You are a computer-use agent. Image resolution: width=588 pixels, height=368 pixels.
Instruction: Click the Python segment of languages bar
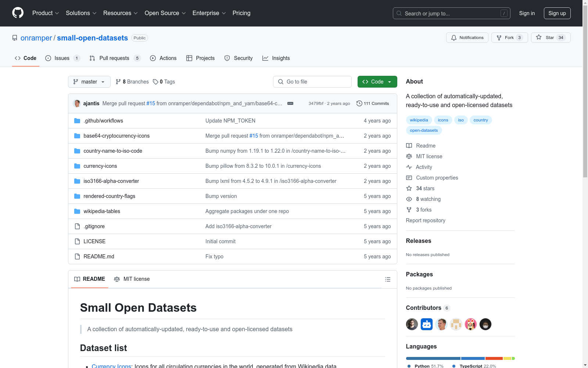point(433,358)
